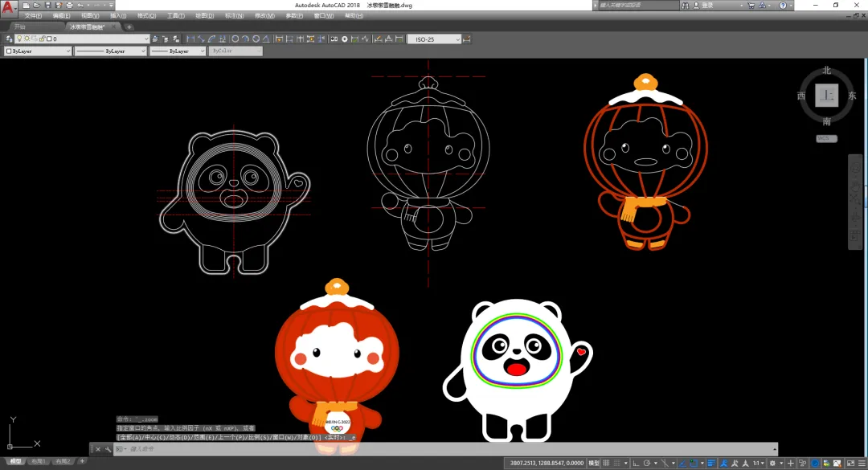
Task: Click the help question mark icon
Action: point(783,5)
